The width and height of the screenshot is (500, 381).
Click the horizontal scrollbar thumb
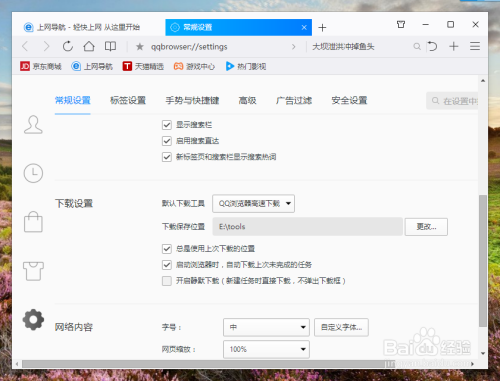(209, 364)
